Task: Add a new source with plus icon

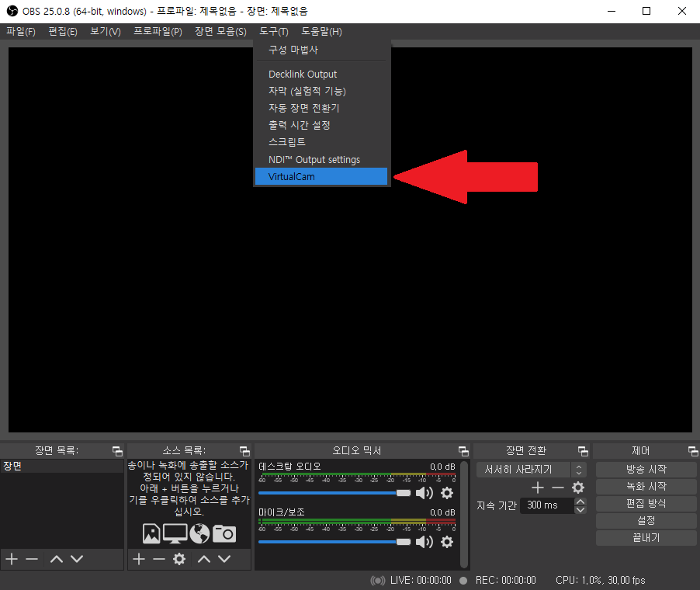Action: tap(139, 559)
